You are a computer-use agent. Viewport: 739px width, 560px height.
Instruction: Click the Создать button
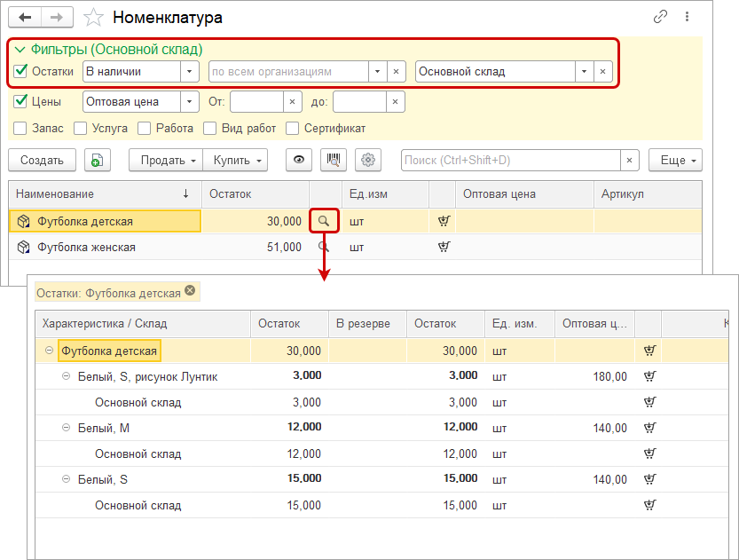[x=42, y=161]
